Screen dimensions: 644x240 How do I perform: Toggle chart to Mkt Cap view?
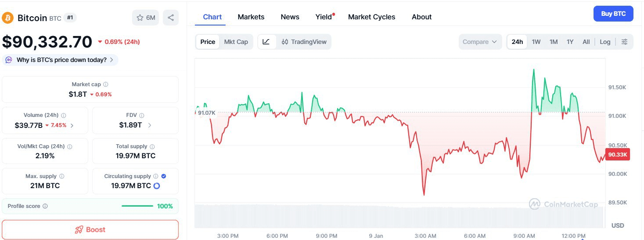click(x=236, y=42)
